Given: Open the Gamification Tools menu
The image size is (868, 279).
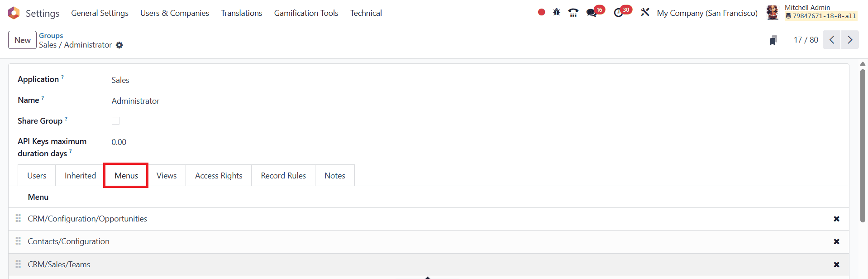Looking at the screenshot, I should pyautogui.click(x=306, y=13).
